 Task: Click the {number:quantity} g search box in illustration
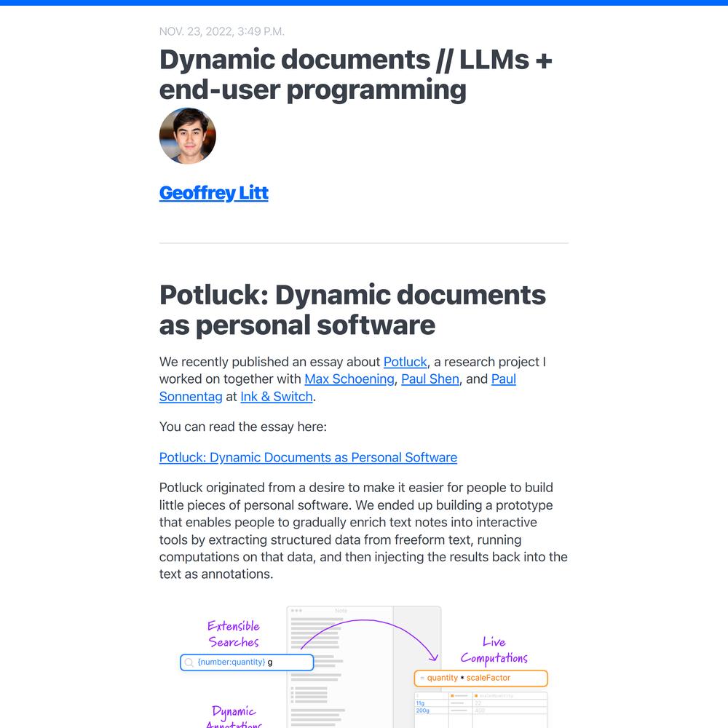point(247,662)
